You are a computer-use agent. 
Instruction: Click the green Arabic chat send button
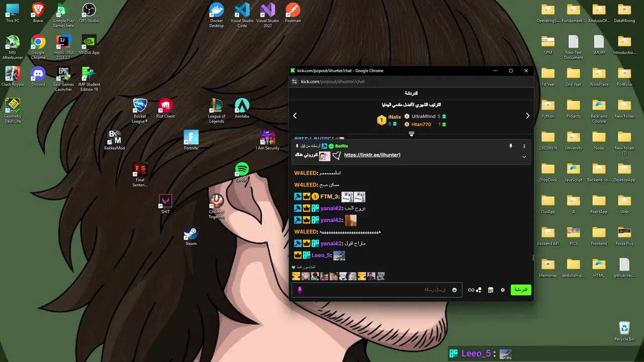[521, 290]
